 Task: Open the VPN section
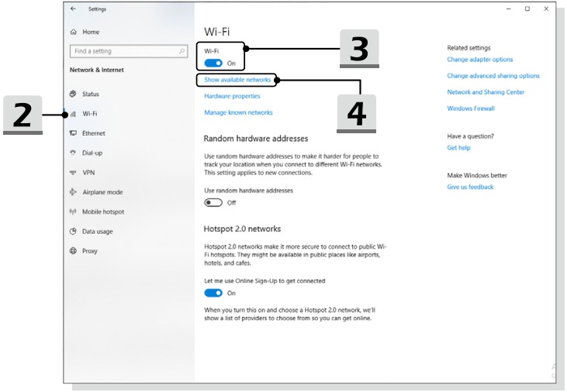click(88, 173)
